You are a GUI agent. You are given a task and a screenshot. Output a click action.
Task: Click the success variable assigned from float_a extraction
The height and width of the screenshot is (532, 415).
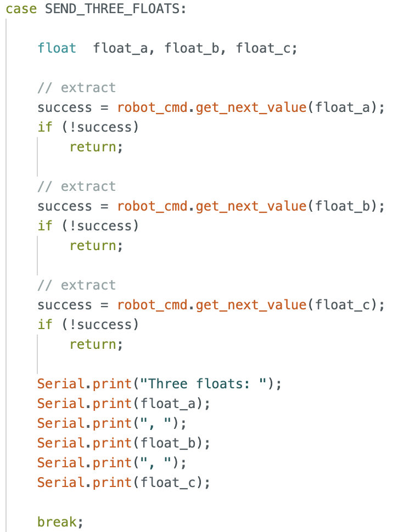tap(64, 107)
